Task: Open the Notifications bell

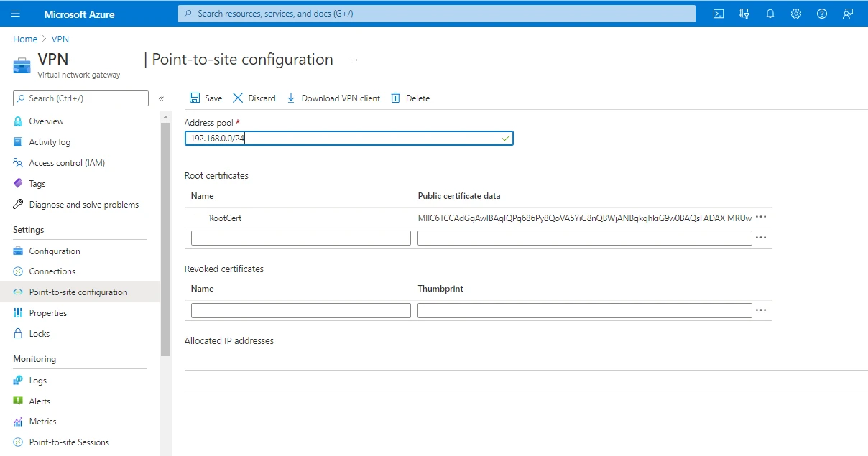Action: [x=770, y=13]
